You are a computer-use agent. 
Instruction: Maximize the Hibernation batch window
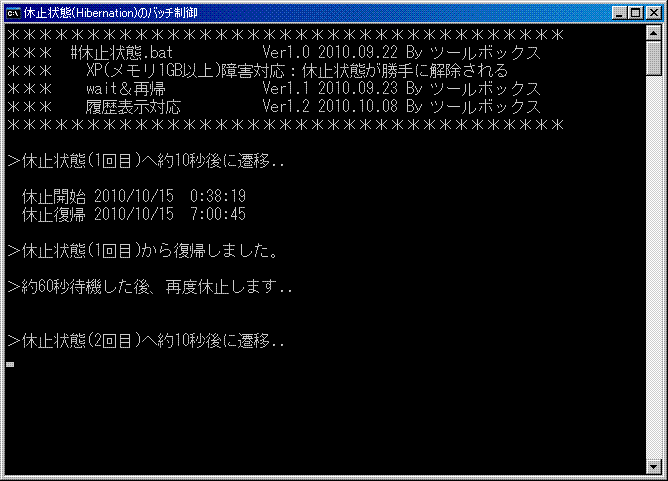point(635,13)
